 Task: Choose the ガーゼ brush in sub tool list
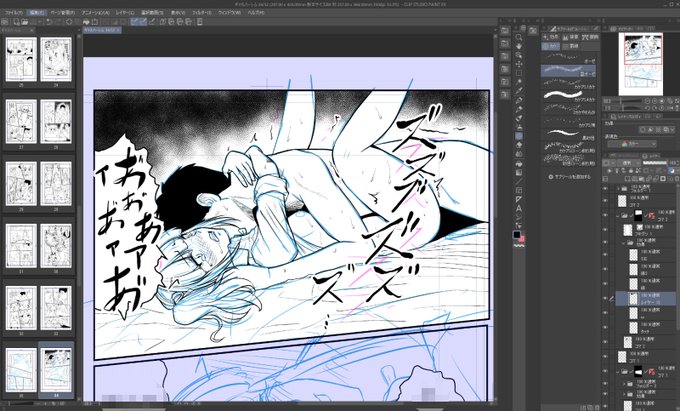click(570, 58)
